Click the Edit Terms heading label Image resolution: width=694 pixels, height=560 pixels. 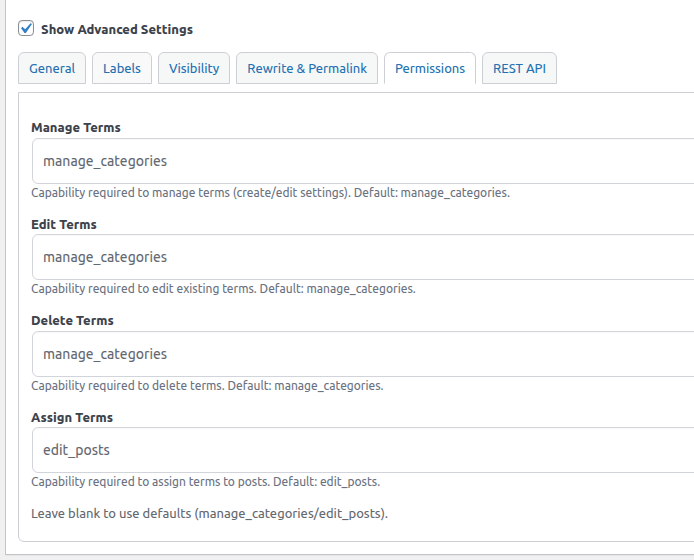tap(64, 224)
